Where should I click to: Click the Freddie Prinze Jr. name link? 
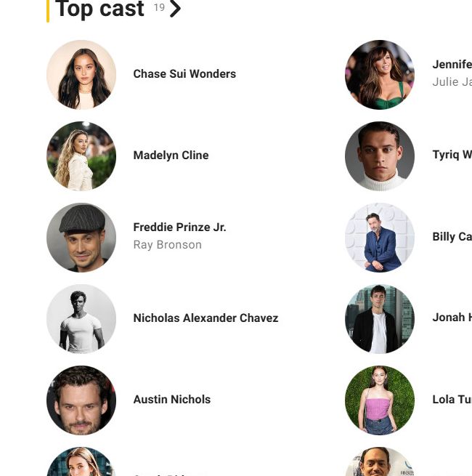point(179,227)
